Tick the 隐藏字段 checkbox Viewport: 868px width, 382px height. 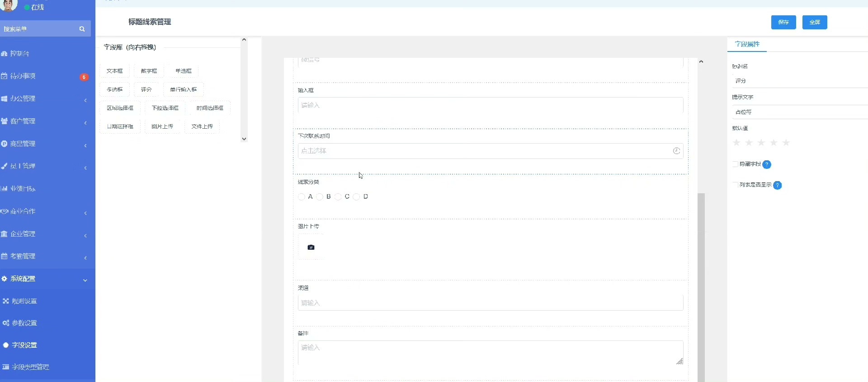(735, 164)
